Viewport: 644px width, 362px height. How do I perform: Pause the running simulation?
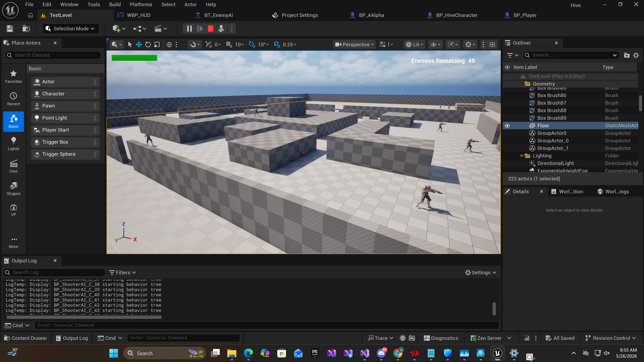tap(189, 29)
